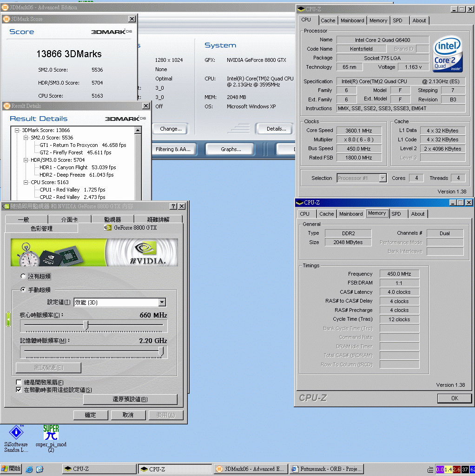
Task: Open the super_pi_mod desktop icon
Action: point(51,438)
